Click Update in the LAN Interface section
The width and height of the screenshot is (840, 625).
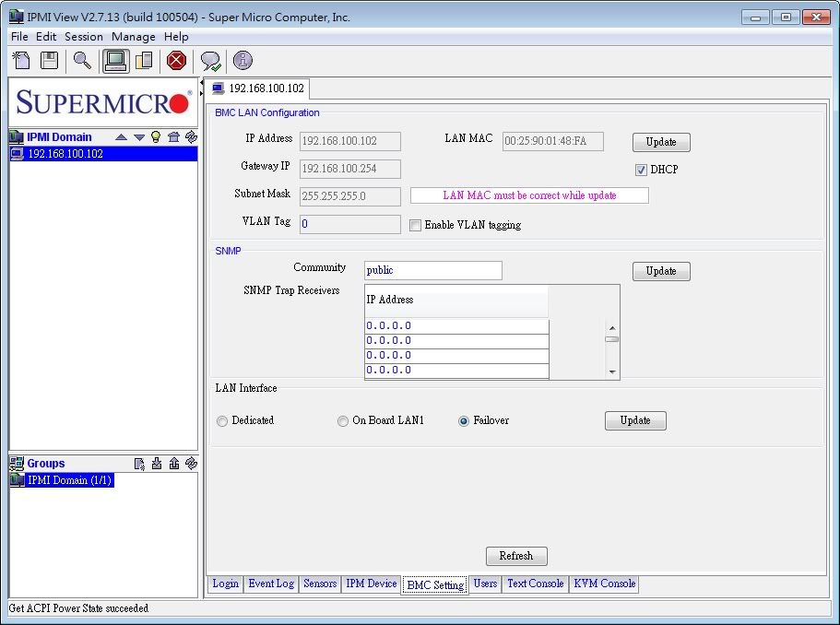(635, 420)
